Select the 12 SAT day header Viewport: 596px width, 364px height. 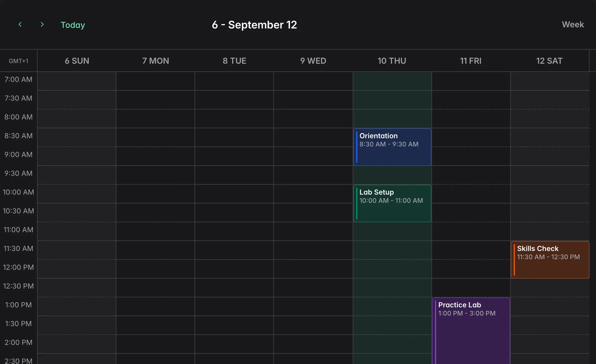click(x=550, y=61)
